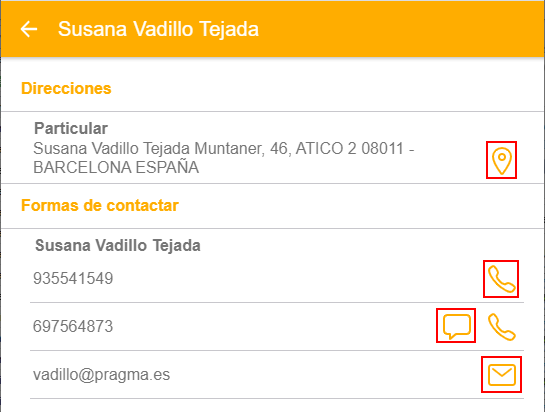This screenshot has width=545, height=412.
Task: Tap blank space beside Formas de contactar heading
Action: click(x=361, y=205)
